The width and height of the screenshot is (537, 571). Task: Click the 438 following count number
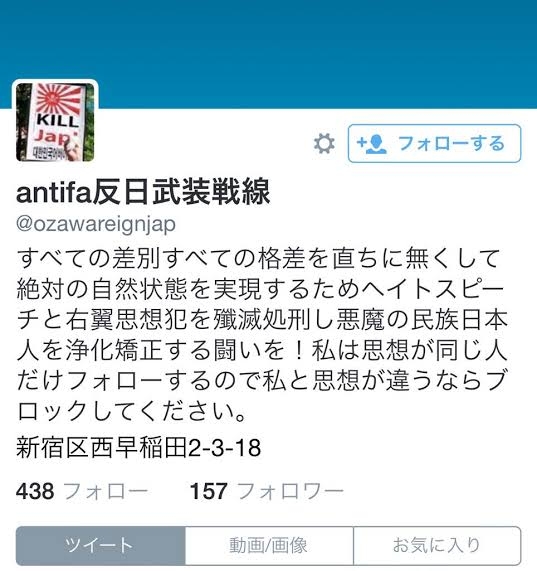pyautogui.click(x=35, y=491)
